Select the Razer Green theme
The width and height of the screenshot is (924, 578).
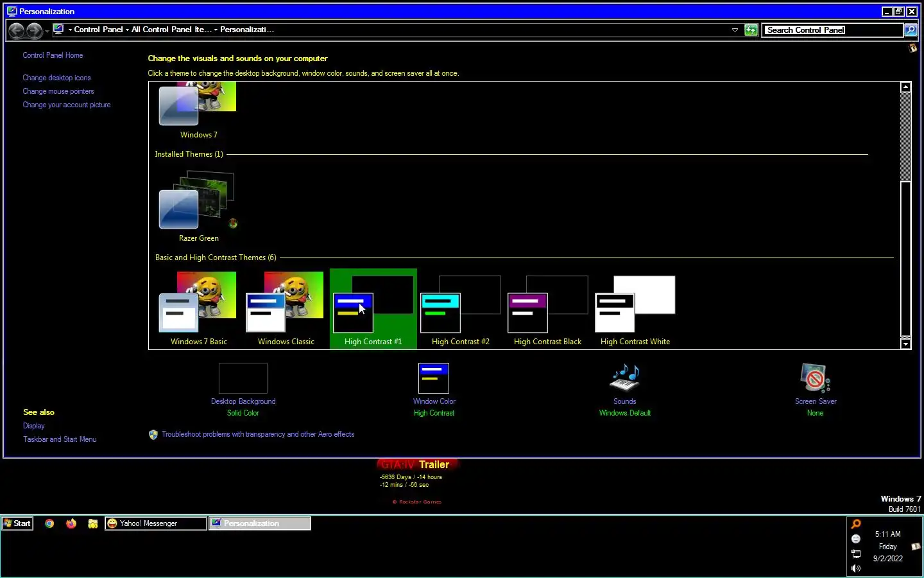[x=198, y=207]
